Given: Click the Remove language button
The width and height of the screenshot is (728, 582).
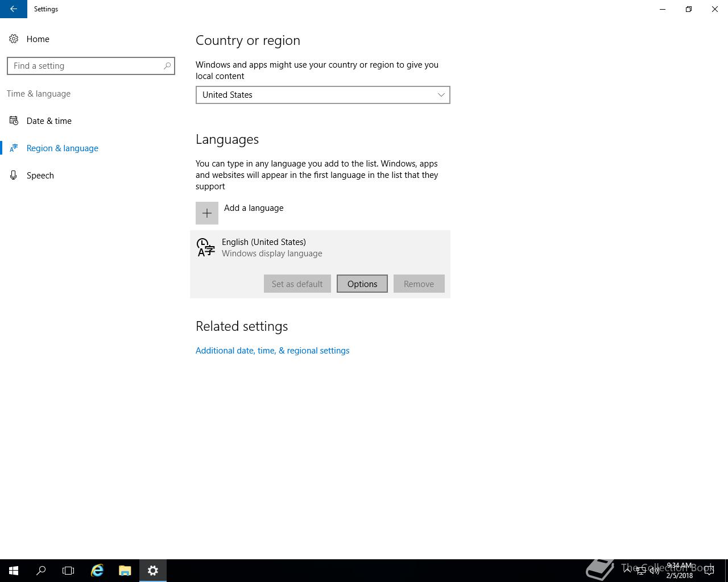Looking at the screenshot, I should point(419,284).
